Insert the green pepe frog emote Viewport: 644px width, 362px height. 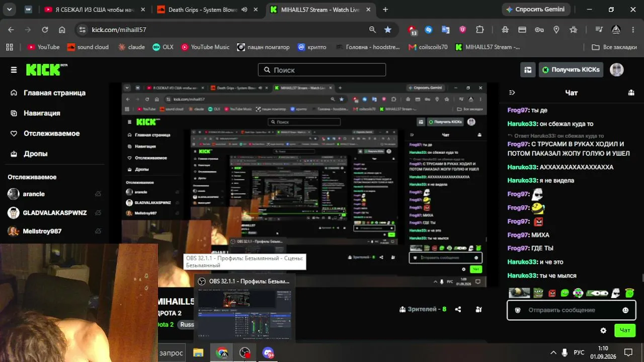(x=538, y=293)
